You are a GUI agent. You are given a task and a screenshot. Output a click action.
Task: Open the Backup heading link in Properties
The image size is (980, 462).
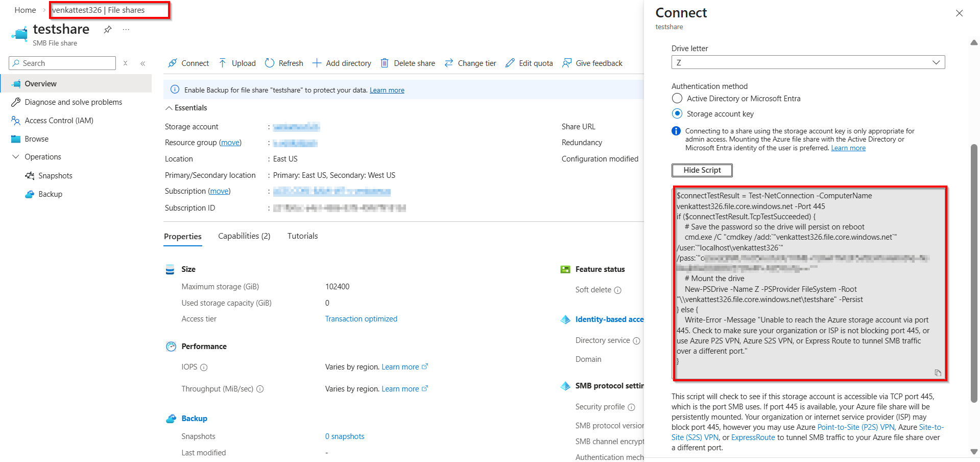pos(195,419)
